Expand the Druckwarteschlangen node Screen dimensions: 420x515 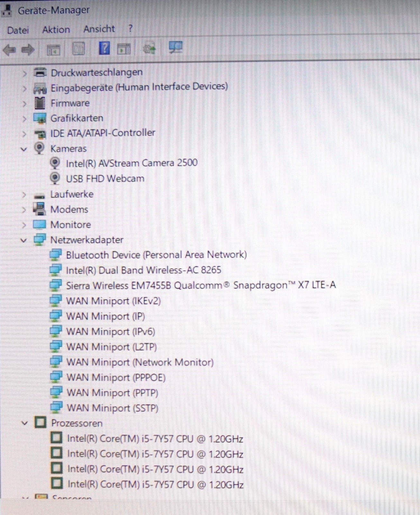[x=24, y=73]
